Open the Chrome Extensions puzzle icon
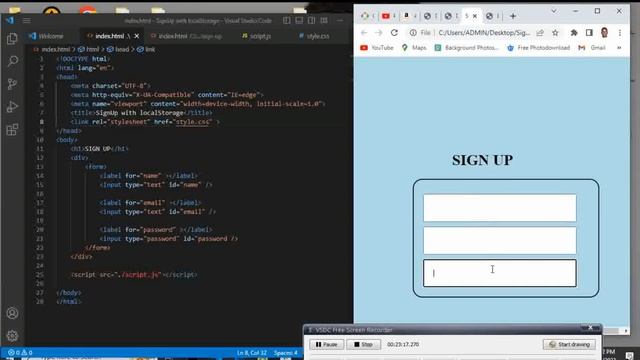Image resolution: width=640 pixels, height=360 pixels. click(x=574, y=33)
